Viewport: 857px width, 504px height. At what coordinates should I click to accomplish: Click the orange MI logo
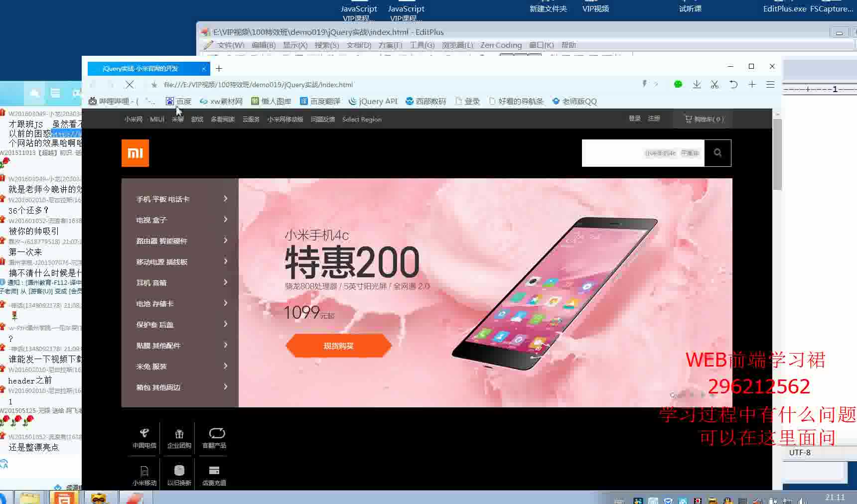pos(135,153)
